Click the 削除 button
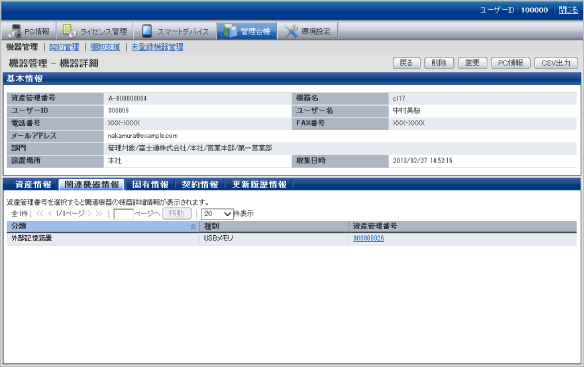Viewport: 584px width, 367px height. [439, 63]
